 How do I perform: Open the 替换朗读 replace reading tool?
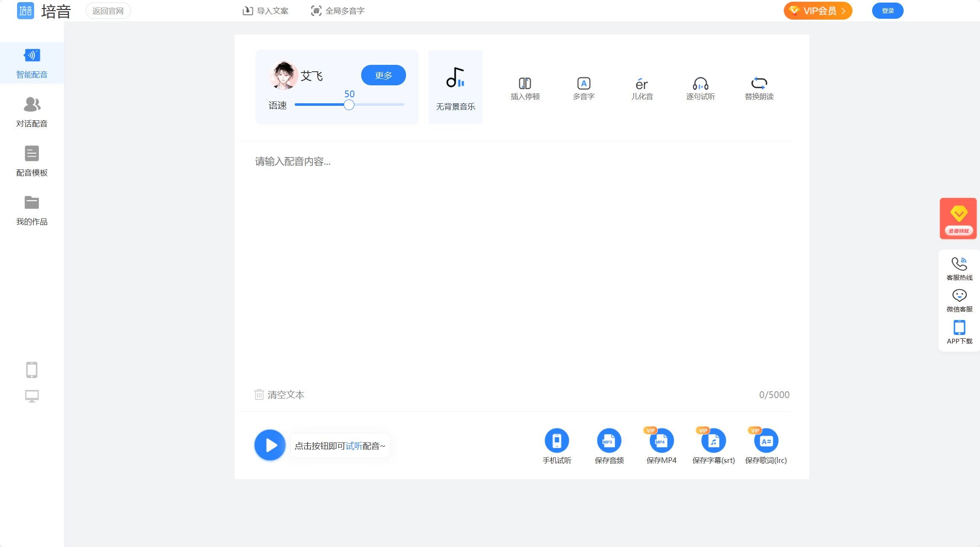pos(760,87)
